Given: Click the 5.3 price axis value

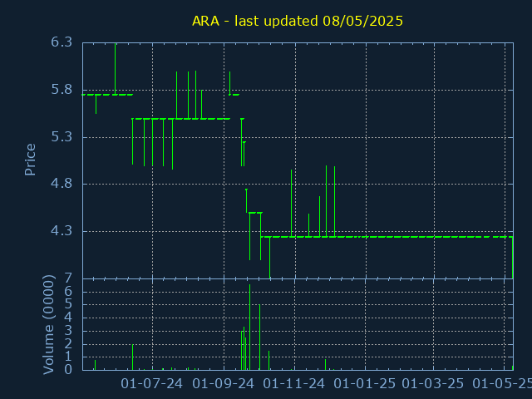Looking at the screenshot, I should coord(62,137).
